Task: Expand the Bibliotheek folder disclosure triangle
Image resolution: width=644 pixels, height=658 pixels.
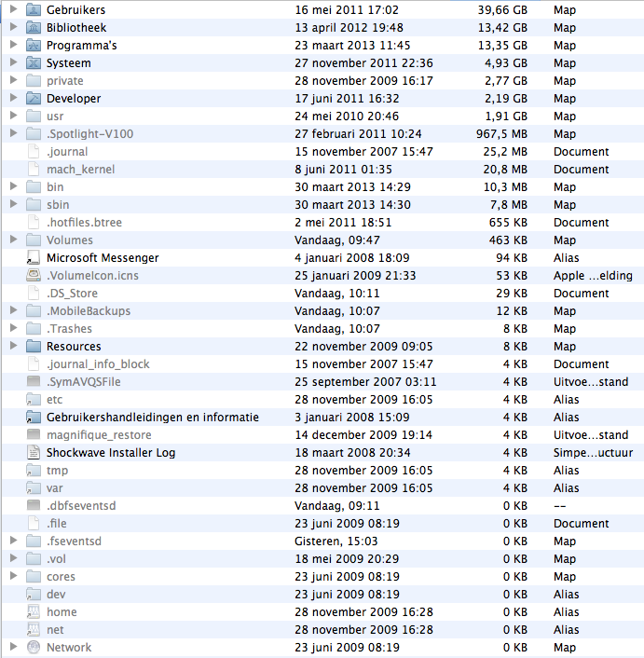Action: click(x=13, y=26)
